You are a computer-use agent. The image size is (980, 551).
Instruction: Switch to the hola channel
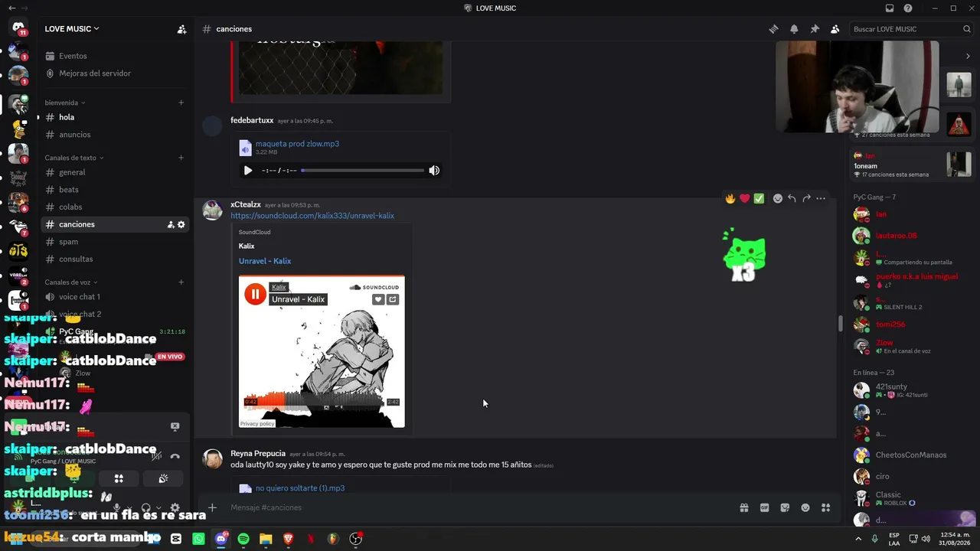(x=115, y=117)
